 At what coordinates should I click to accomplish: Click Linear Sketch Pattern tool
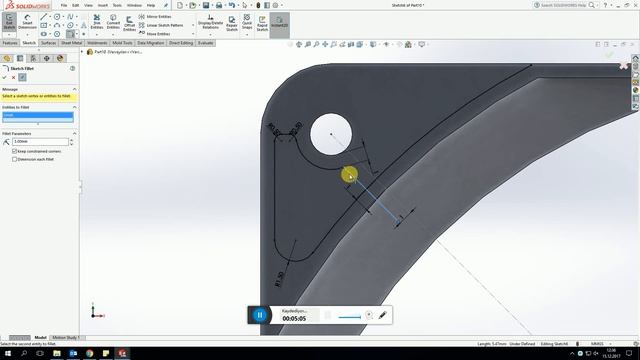(x=161, y=25)
